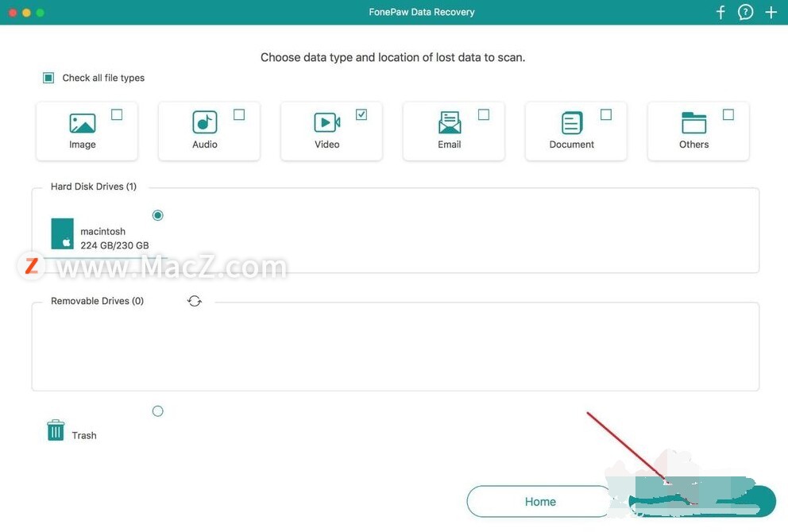The width and height of the screenshot is (788, 532).
Task: Uncheck the Video checkbox
Action: point(361,115)
